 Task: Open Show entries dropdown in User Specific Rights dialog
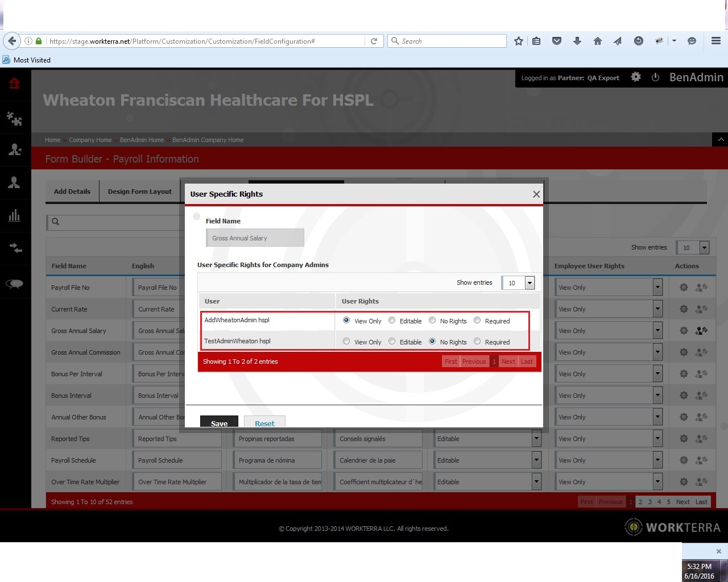[x=518, y=282]
